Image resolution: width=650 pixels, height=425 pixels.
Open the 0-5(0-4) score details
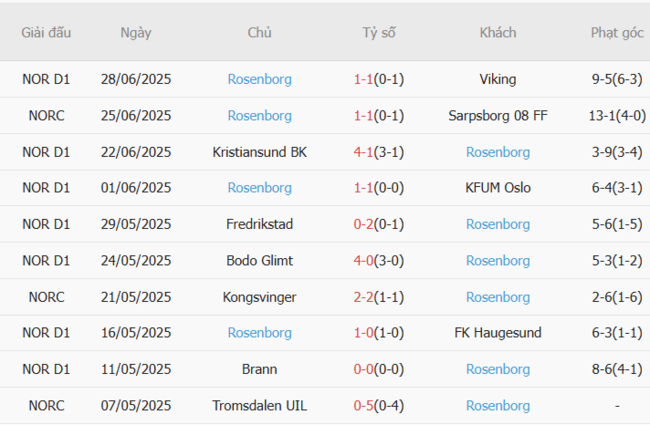point(379,405)
